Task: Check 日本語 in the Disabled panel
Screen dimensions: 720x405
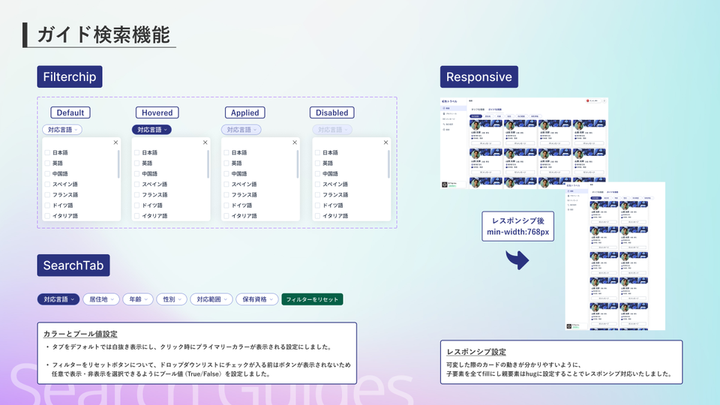Action: click(317, 152)
